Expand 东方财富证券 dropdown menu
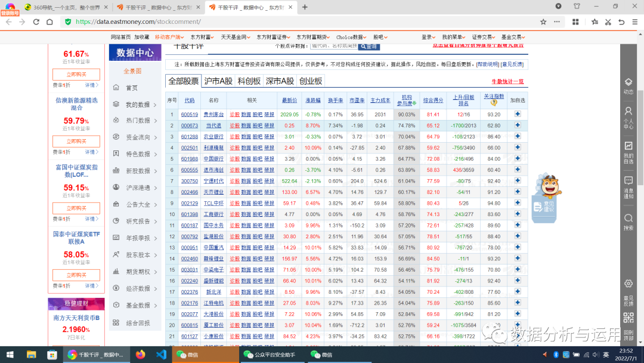The height and width of the screenshot is (363, 644). tap(273, 37)
